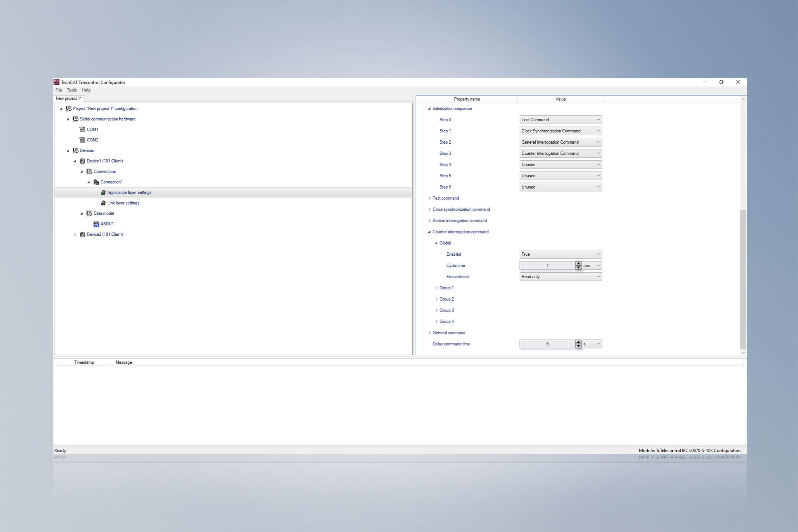798x532 pixels.
Task: Decrease the Delay command time with the down arrow
Action: click(578, 346)
